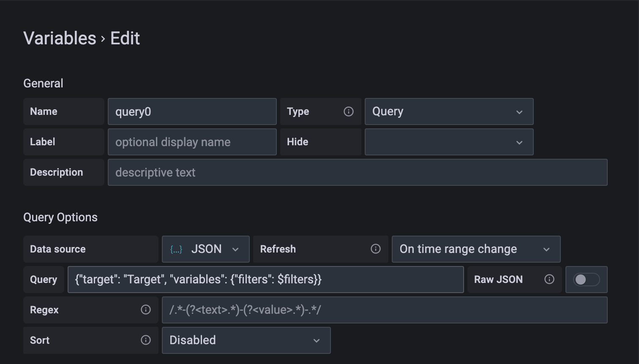Click the Sort info icon
The width and height of the screenshot is (639, 364).
point(146,340)
